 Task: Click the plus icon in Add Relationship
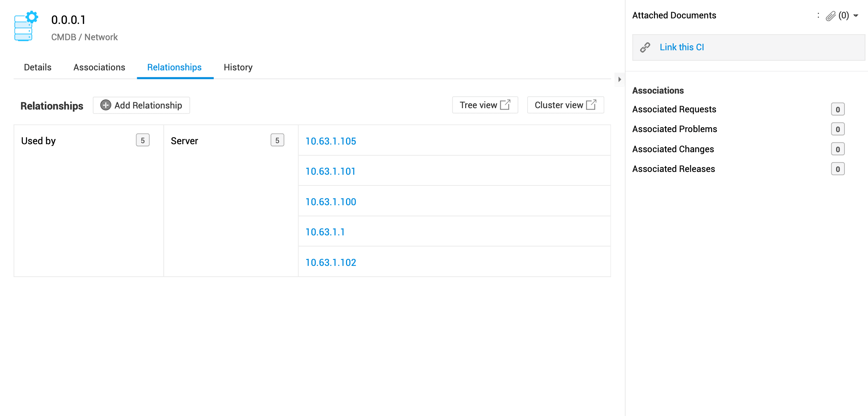click(x=106, y=105)
